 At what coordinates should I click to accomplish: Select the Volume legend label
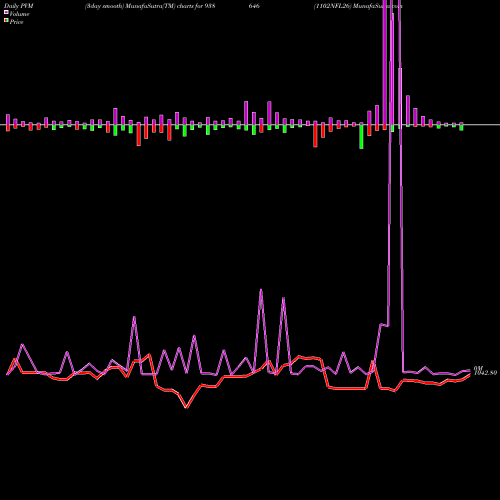click(19, 14)
